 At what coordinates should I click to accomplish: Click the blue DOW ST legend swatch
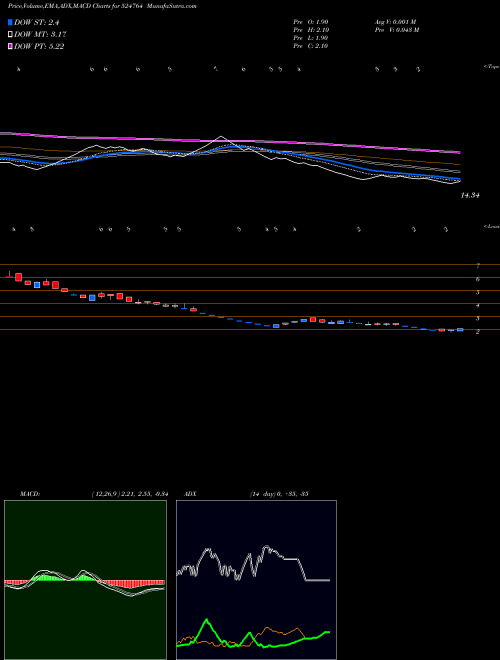pyautogui.click(x=10, y=22)
